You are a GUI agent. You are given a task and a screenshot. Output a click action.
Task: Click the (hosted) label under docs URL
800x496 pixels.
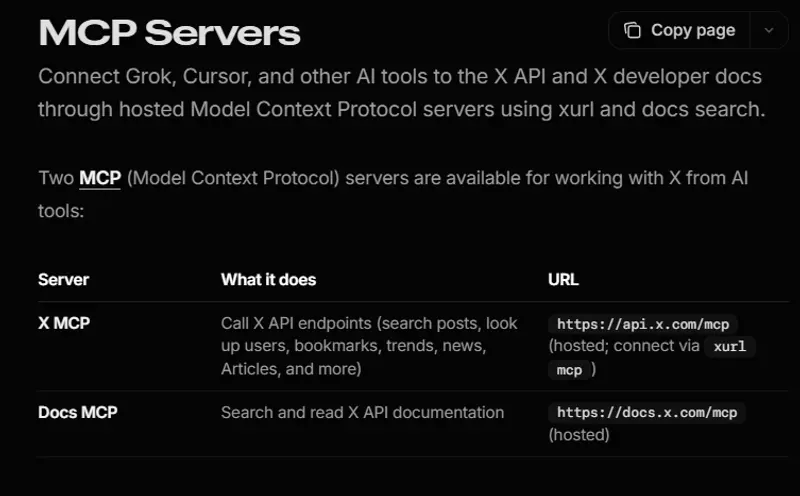[579, 435]
